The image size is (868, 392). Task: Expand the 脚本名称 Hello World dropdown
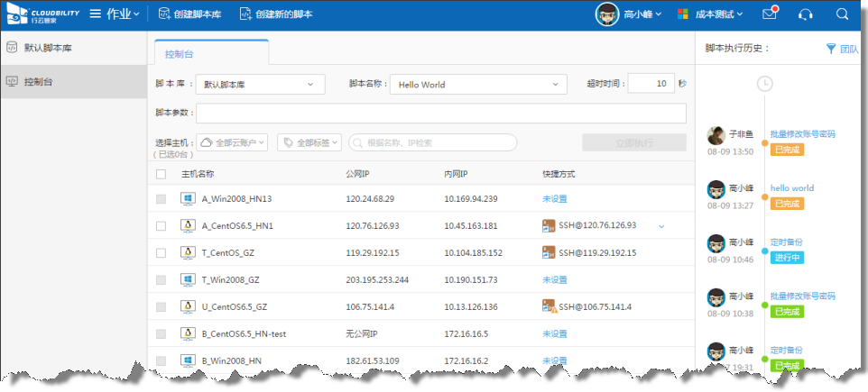point(479,85)
